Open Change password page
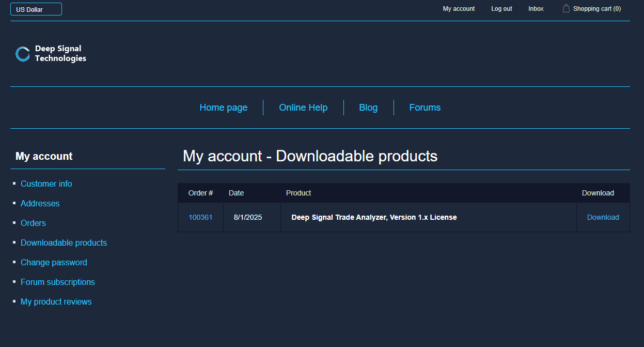 [x=54, y=263]
